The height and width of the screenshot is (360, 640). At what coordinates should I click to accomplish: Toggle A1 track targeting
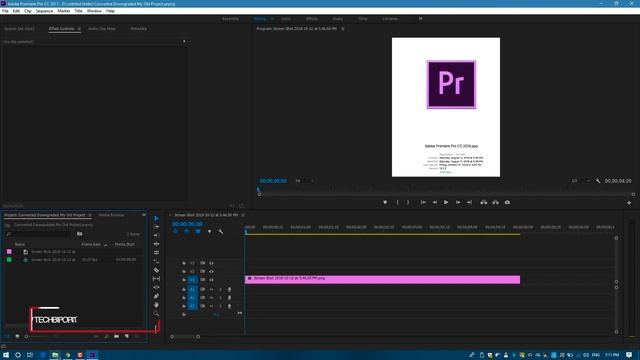[x=192, y=289]
